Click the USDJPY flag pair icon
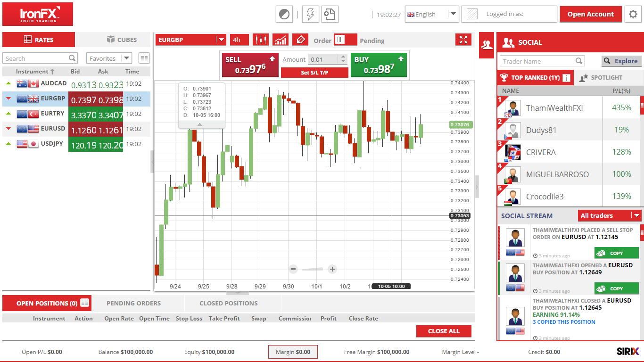Viewport: 644px width, 362px height. click(27, 144)
